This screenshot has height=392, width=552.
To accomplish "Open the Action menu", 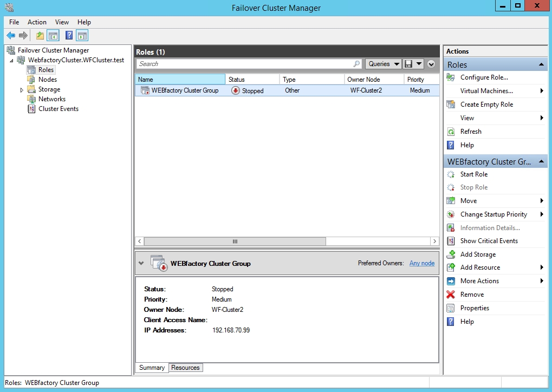I will 37,22.
